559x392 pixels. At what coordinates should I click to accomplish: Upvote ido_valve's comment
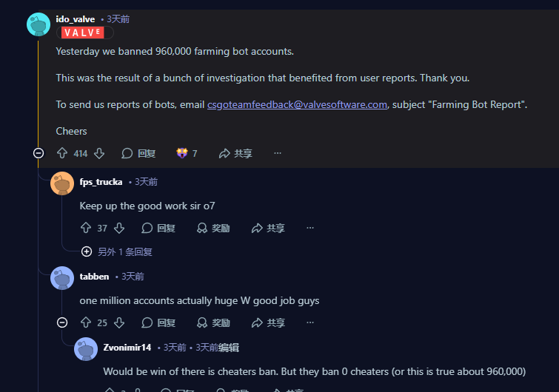[62, 153]
